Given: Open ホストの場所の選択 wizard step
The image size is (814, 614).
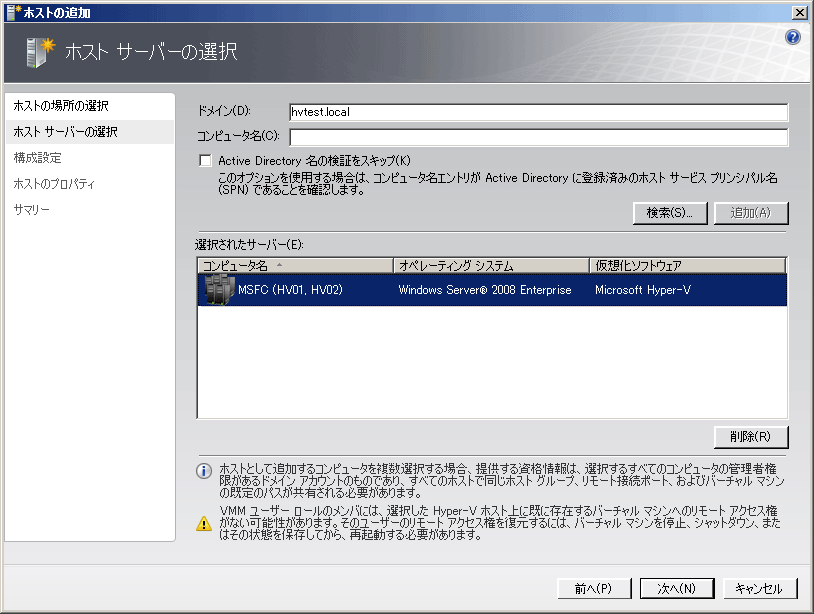Looking at the screenshot, I should (61, 106).
